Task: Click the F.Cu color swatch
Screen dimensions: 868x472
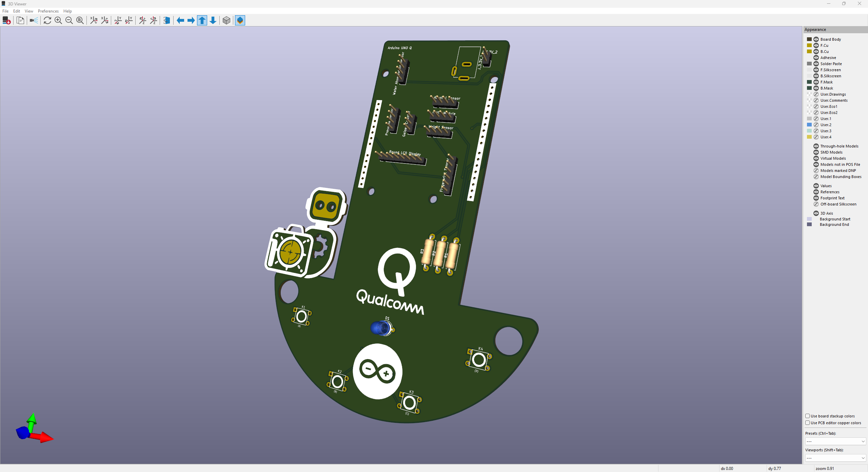Action: pos(809,45)
